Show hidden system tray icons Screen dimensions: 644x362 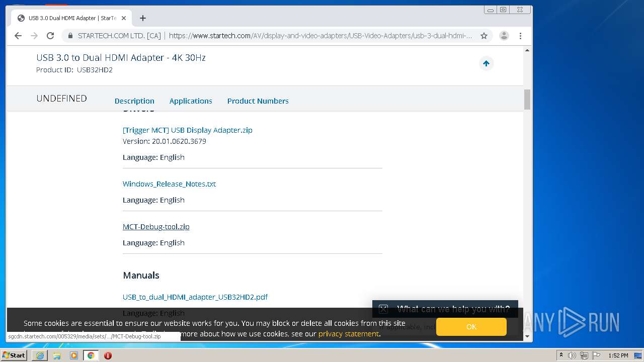pos(561,355)
